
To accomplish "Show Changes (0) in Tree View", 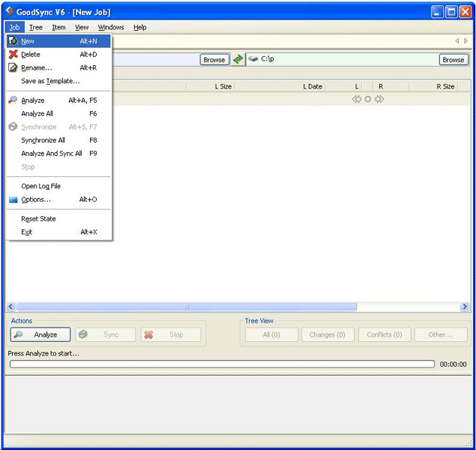I will (x=328, y=335).
